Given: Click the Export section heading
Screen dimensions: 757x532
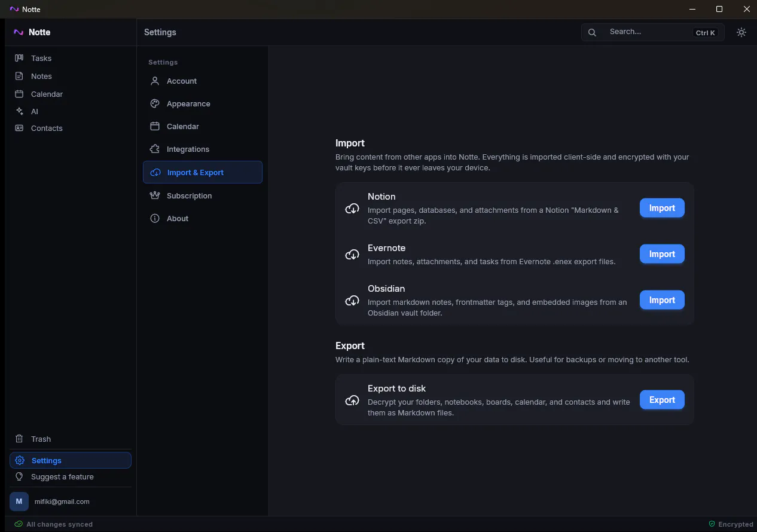Looking at the screenshot, I should 350,346.
